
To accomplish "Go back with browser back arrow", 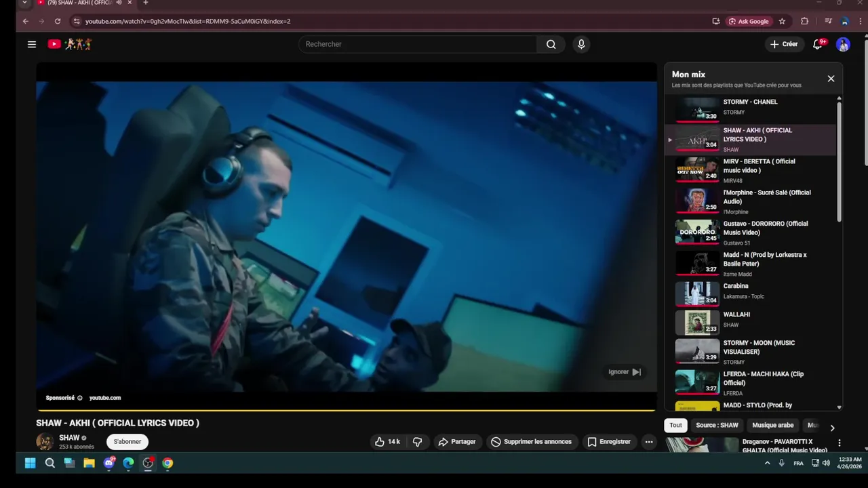I will coord(26,21).
